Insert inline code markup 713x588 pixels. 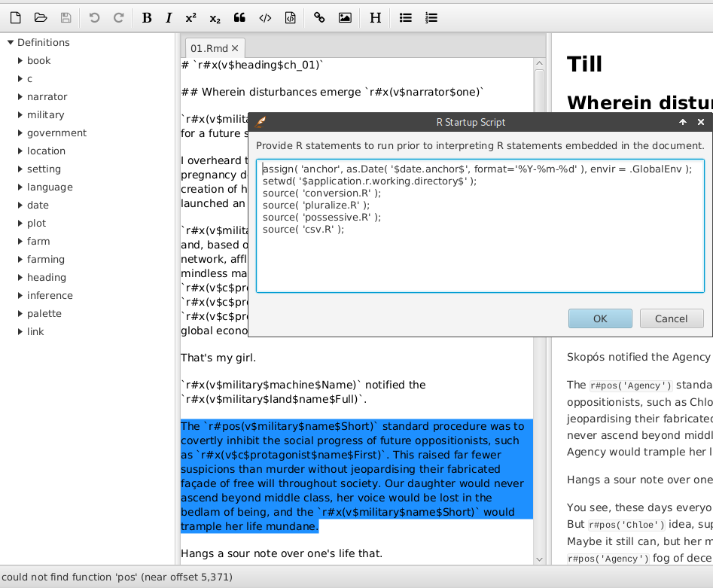[265, 17]
